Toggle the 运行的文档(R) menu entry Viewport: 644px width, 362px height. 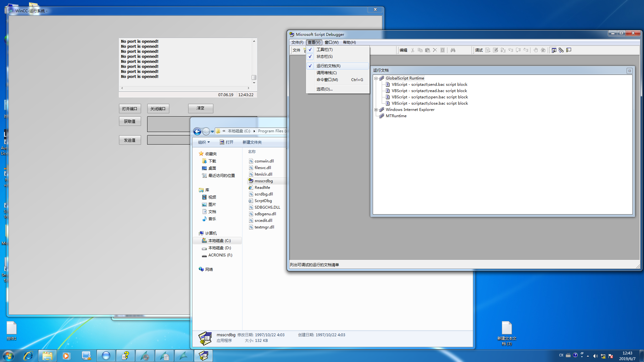tap(328, 66)
